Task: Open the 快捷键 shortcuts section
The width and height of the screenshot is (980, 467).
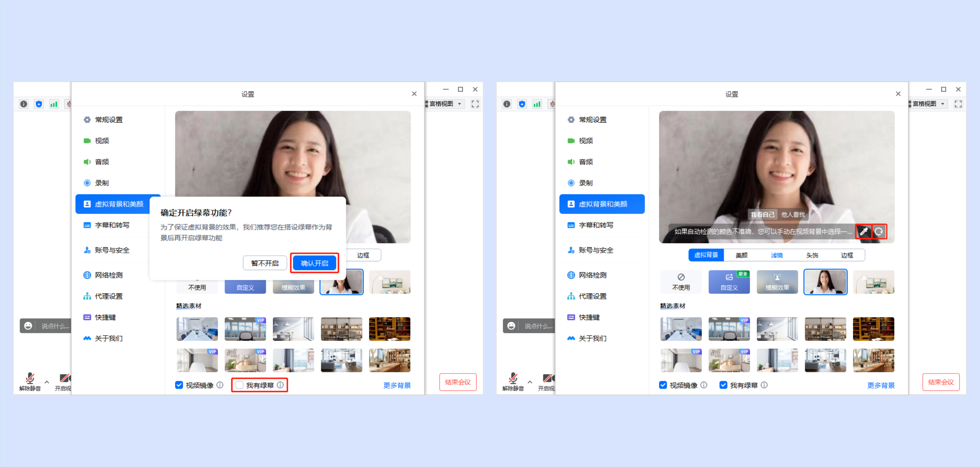Action: (x=104, y=317)
